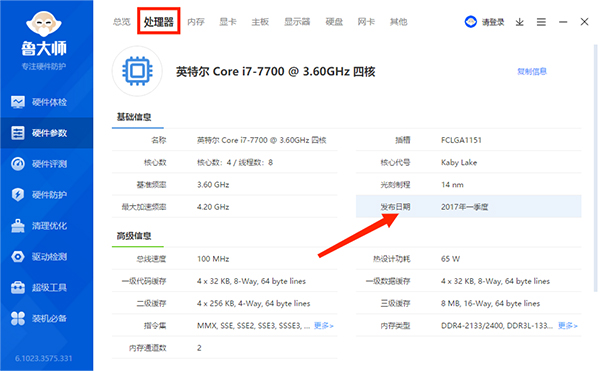Image resolution: width=600 pixels, height=371 pixels.
Task: Click 复制信息 to copy info
Action: [x=532, y=72]
